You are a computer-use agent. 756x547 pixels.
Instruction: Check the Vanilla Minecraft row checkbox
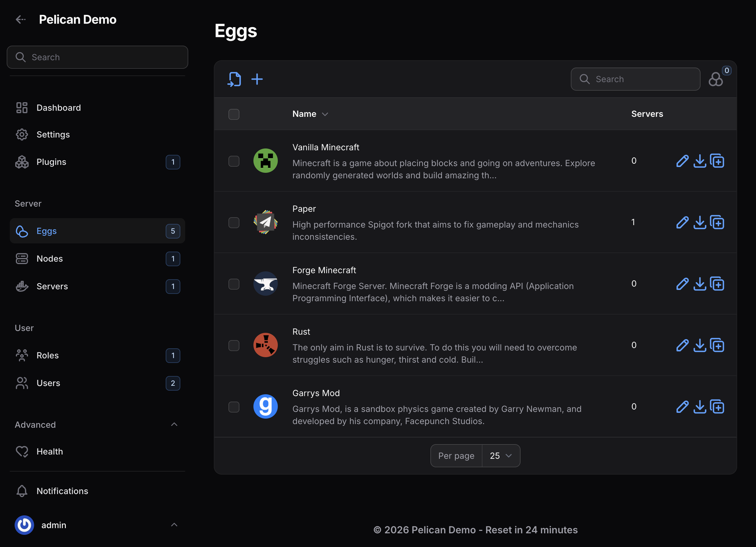click(234, 161)
